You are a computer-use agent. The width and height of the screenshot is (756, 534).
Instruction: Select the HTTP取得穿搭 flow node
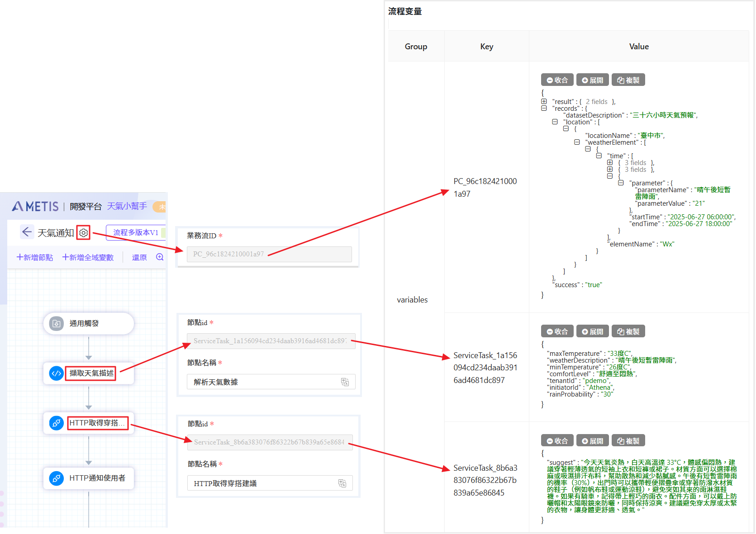tap(89, 423)
